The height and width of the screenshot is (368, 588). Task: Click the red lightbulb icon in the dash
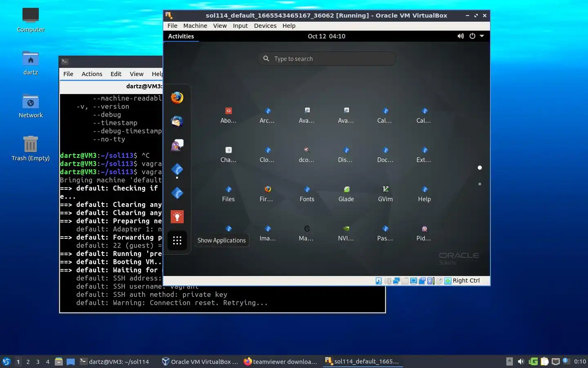(x=177, y=217)
